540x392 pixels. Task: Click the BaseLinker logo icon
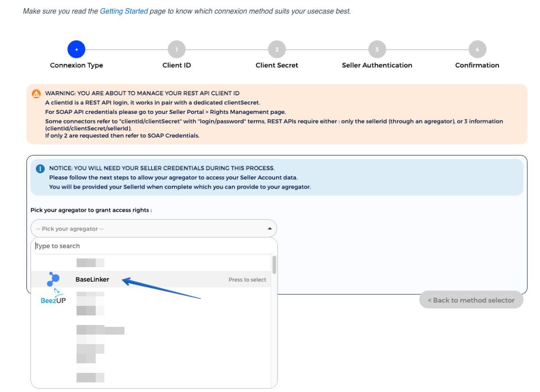(53, 279)
